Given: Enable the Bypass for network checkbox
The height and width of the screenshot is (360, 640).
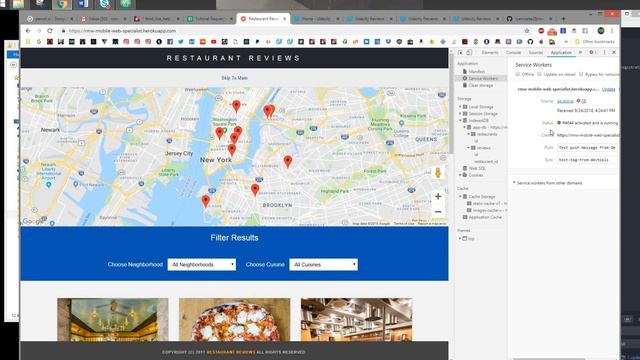Looking at the screenshot, I should tap(581, 74).
